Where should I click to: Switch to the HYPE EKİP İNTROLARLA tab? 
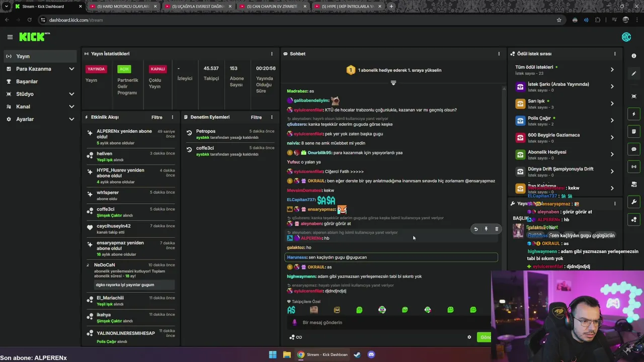(x=348, y=7)
